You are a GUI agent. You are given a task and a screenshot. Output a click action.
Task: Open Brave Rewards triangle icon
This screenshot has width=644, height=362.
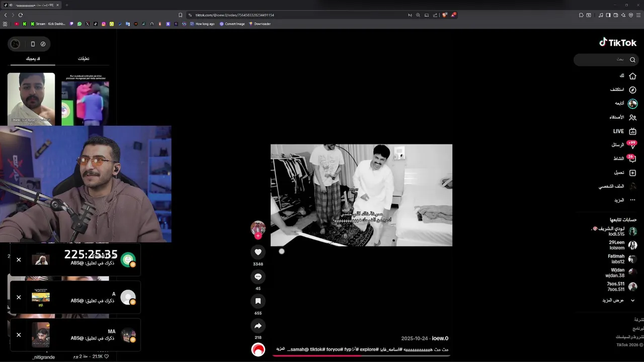(x=453, y=15)
